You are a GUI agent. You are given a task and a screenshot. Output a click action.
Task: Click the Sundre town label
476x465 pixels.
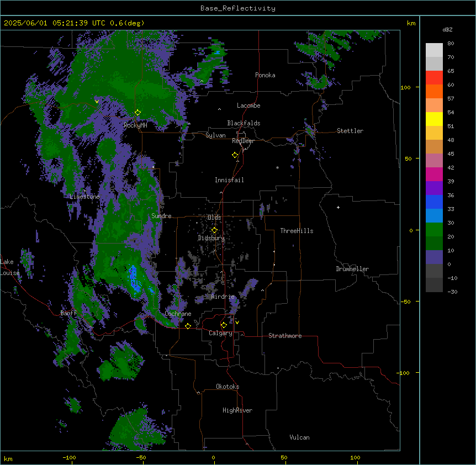[161, 216]
